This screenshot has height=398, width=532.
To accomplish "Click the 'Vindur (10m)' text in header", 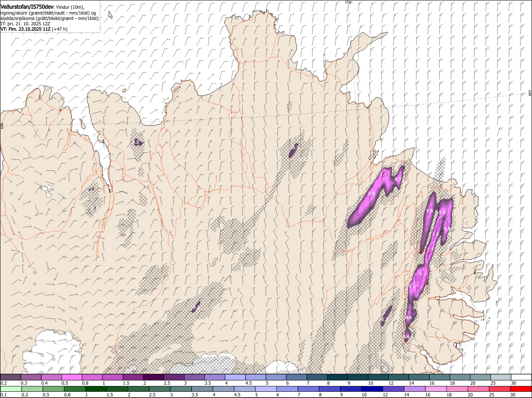I will tap(70, 7).
